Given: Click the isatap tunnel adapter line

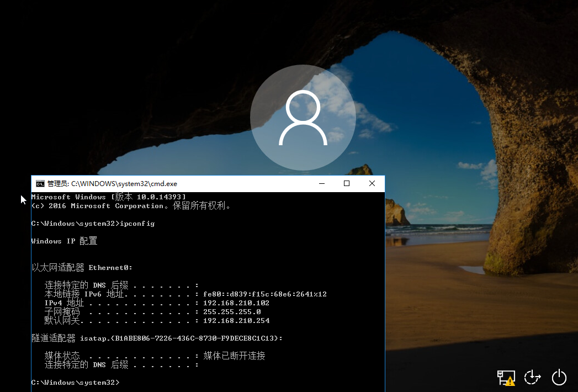Looking at the screenshot, I should coord(157,338).
